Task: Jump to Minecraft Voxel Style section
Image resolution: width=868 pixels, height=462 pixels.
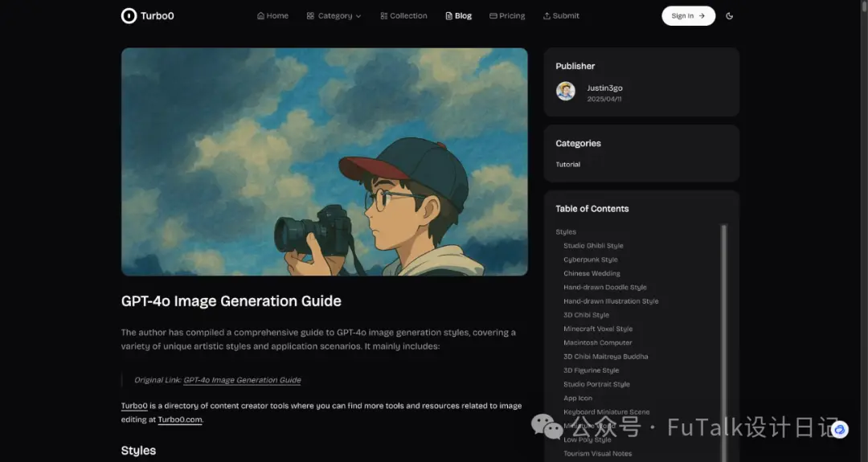Action: pyautogui.click(x=598, y=329)
